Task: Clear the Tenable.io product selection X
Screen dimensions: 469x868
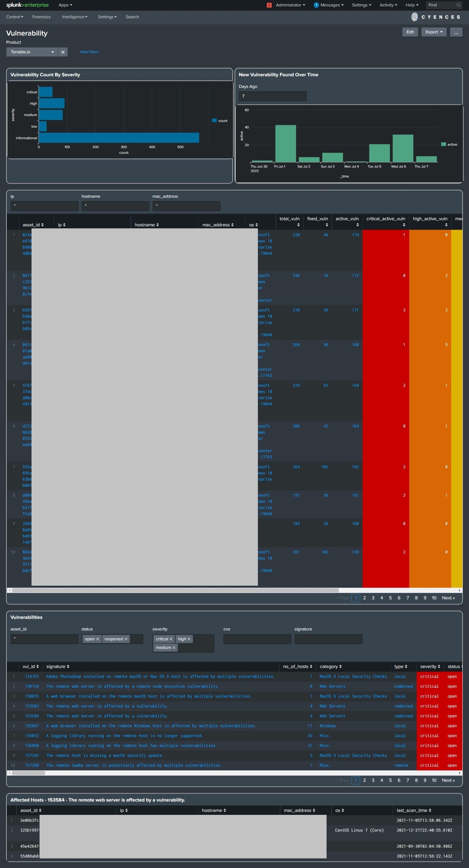Action: [63, 52]
